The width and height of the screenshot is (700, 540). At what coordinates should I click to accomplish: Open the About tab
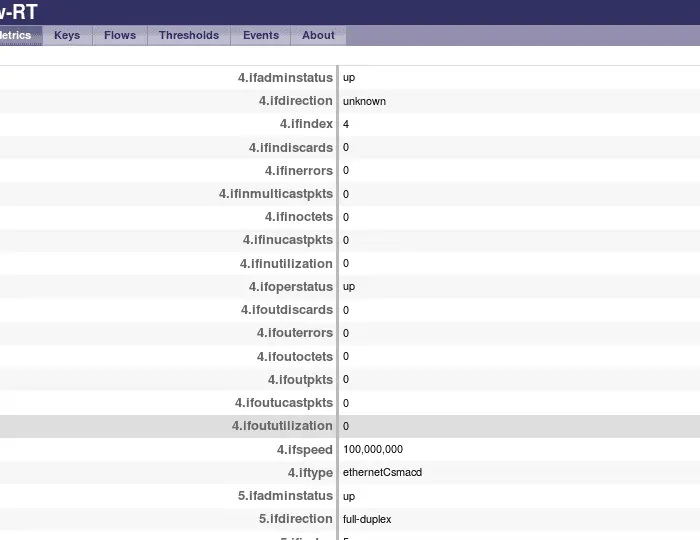click(x=318, y=35)
